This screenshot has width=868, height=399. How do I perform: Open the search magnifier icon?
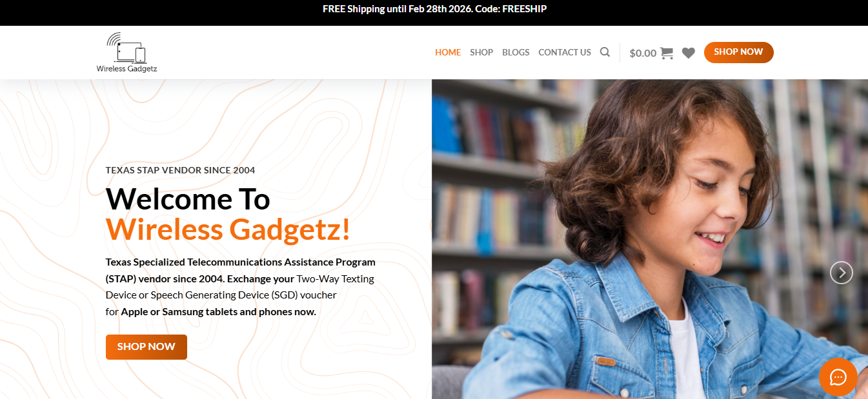[605, 52]
